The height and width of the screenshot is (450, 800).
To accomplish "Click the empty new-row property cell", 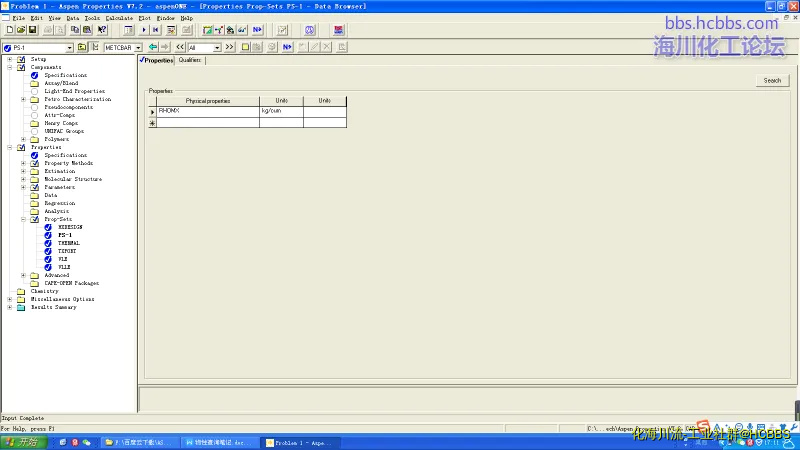I will (x=208, y=122).
